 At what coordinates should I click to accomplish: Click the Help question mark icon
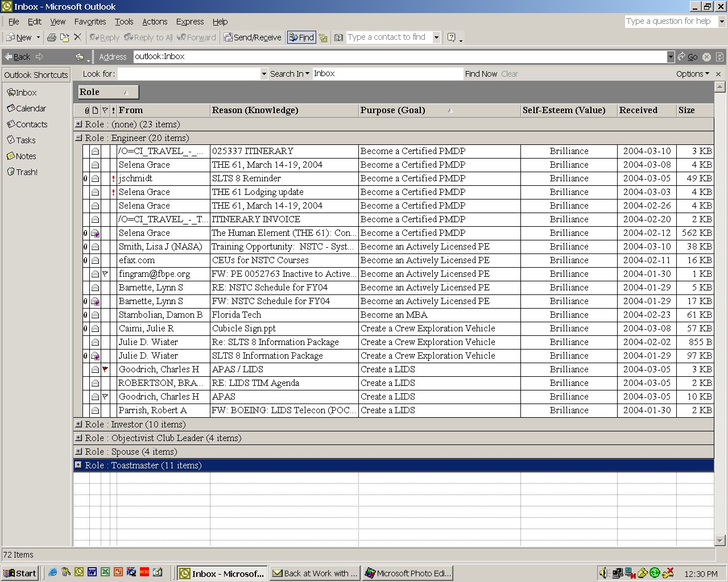pyautogui.click(x=452, y=38)
